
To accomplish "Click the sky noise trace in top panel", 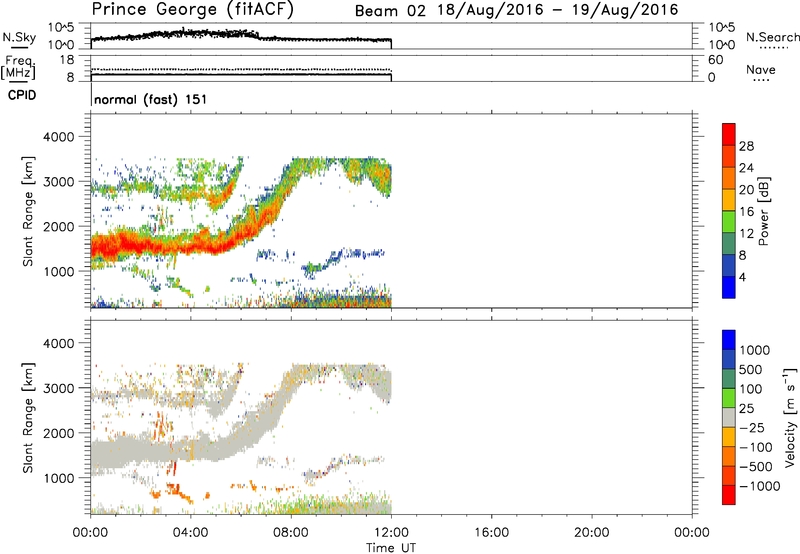I will (x=241, y=37).
